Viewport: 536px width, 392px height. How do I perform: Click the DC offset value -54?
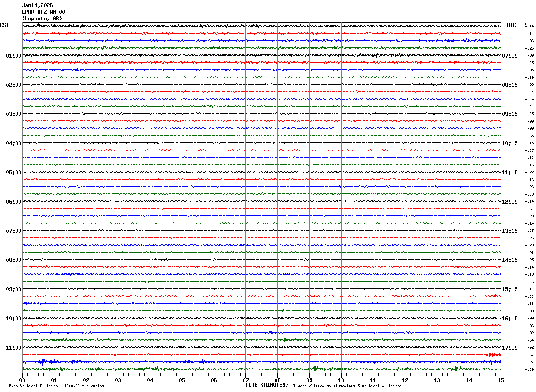click(530, 340)
